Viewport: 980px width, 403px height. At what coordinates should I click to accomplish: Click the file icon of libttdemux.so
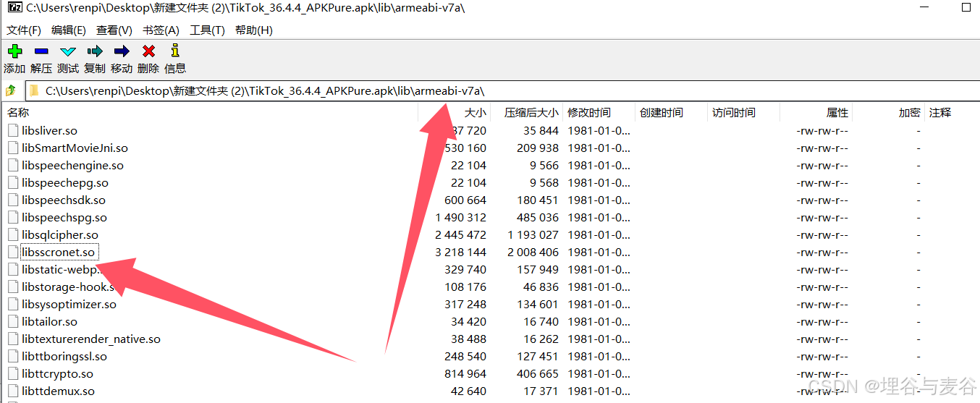13,391
